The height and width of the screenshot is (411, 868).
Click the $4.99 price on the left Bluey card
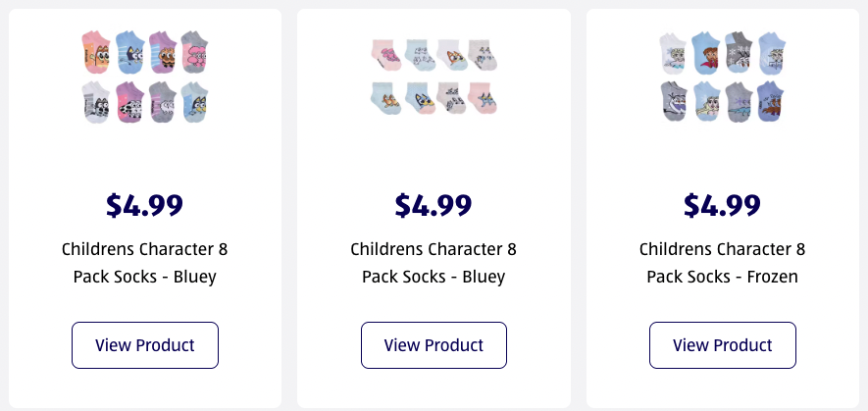click(144, 205)
